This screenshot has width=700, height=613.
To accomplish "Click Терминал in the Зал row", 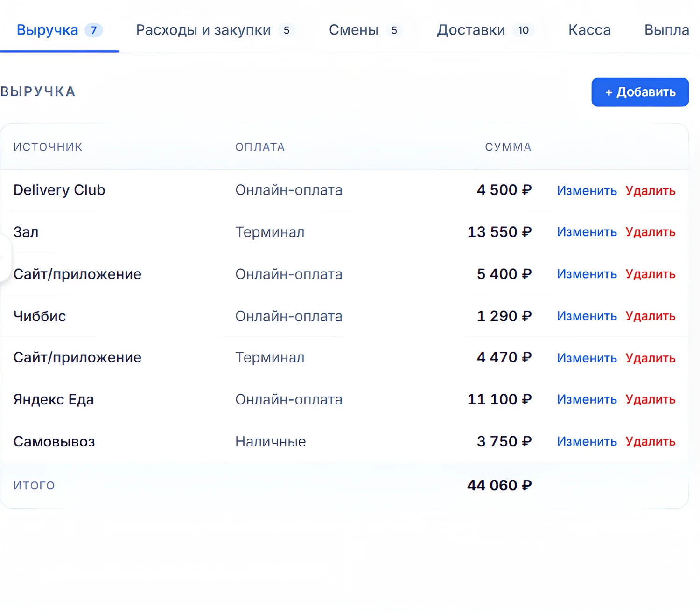I will point(270,232).
